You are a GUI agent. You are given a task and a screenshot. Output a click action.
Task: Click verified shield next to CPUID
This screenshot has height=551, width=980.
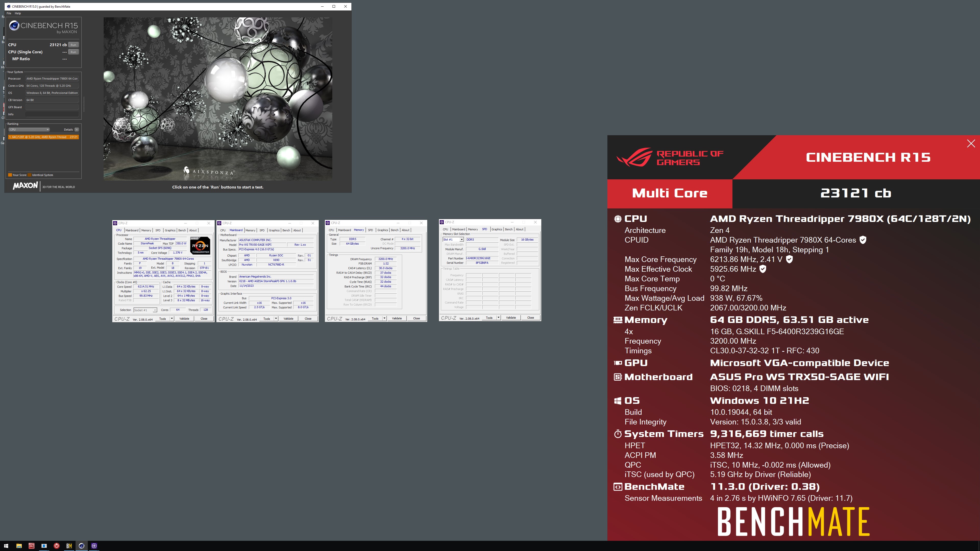tap(863, 240)
